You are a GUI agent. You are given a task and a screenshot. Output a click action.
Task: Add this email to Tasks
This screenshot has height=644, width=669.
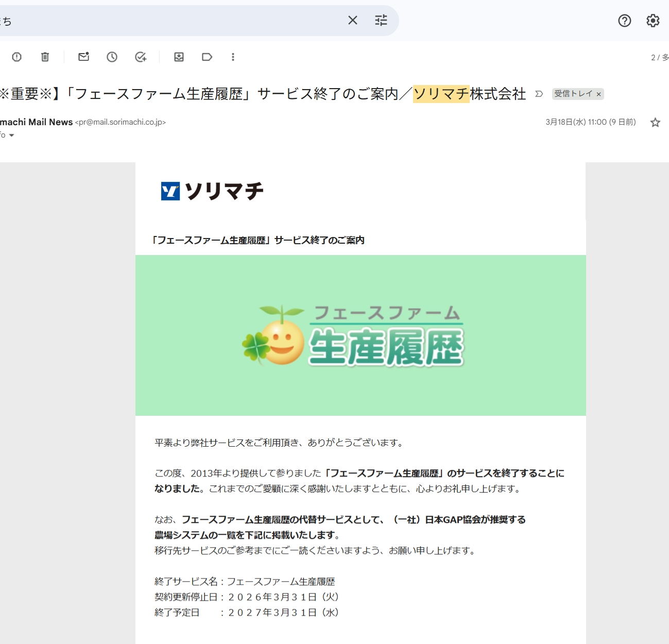(x=141, y=57)
